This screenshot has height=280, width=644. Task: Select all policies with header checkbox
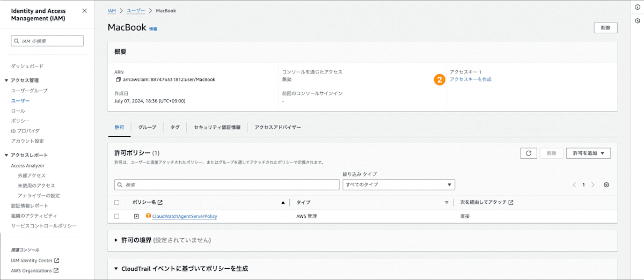pos(117,202)
